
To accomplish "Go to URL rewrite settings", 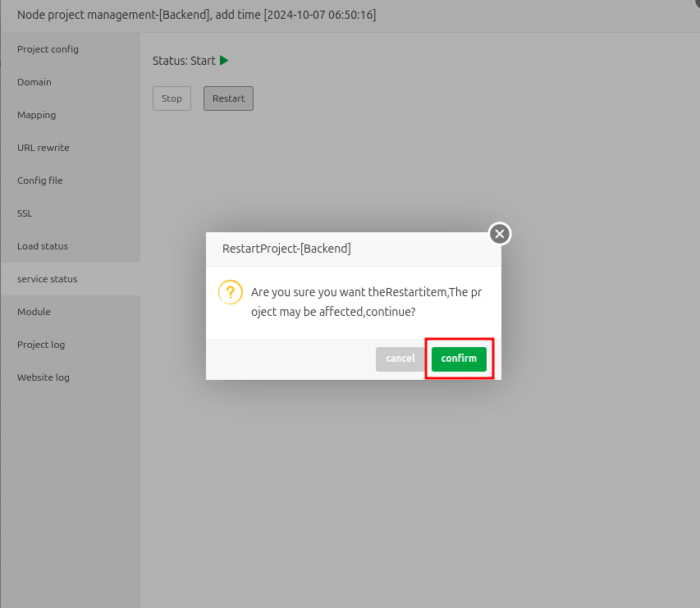I will click(43, 148).
